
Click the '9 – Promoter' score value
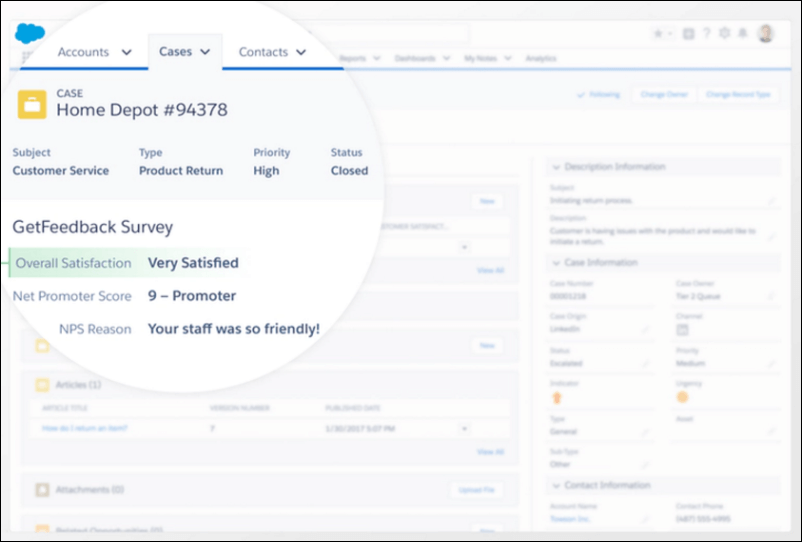coord(192,296)
